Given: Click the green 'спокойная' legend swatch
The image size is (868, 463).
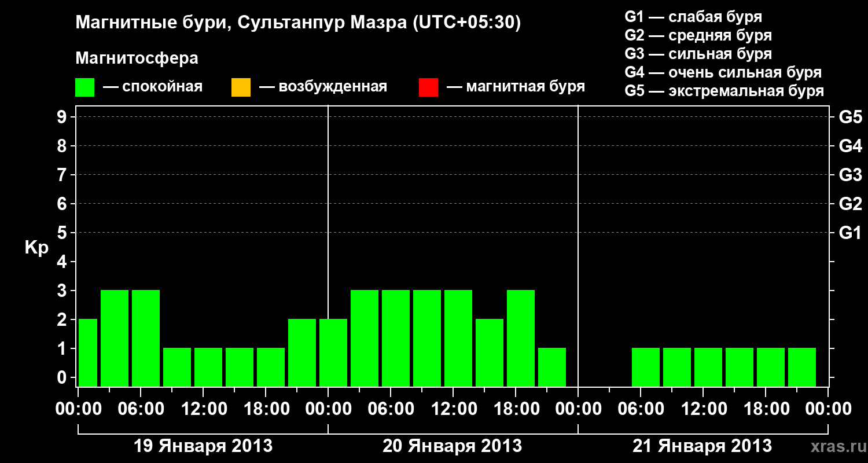Looking at the screenshot, I should point(85,87).
